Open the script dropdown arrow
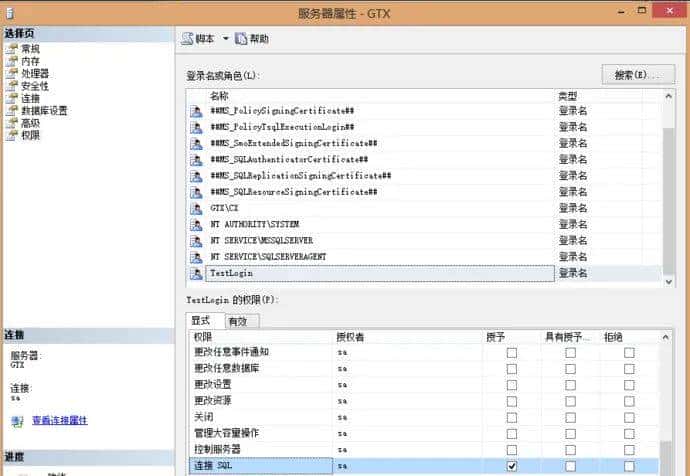The height and width of the screenshot is (476, 690). (x=225, y=39)
